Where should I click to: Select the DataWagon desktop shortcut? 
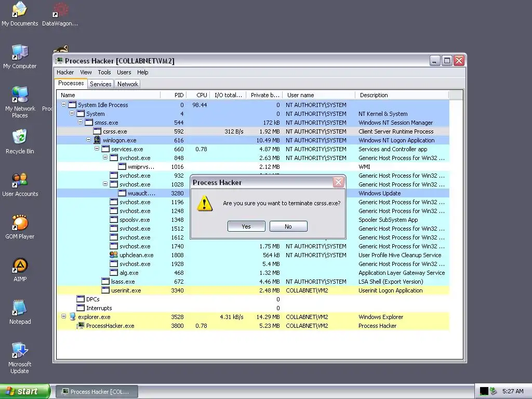(60, 14)
